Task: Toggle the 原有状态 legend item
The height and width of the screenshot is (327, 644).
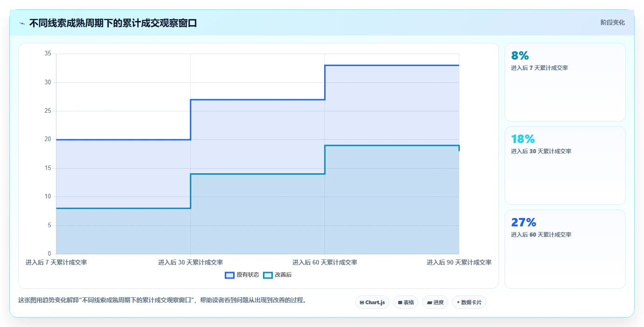Action: (242, 275)
